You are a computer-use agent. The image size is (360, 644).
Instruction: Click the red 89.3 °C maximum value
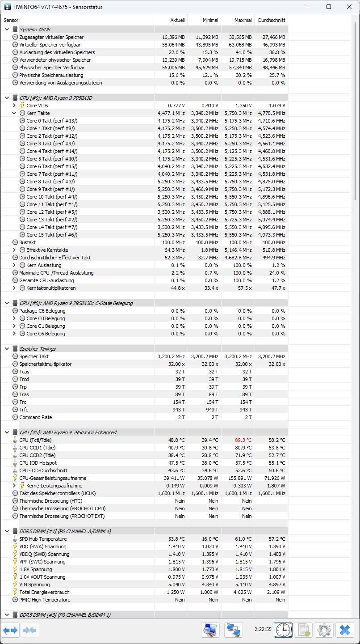click(x=243, y=440)
